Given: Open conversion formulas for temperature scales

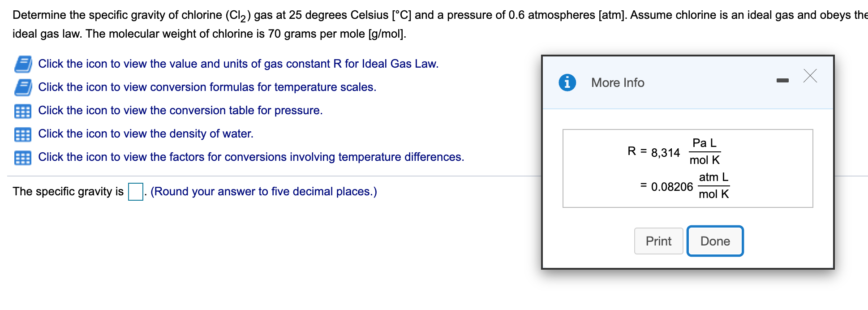Looking at the screenshot, I should (207, 87).
